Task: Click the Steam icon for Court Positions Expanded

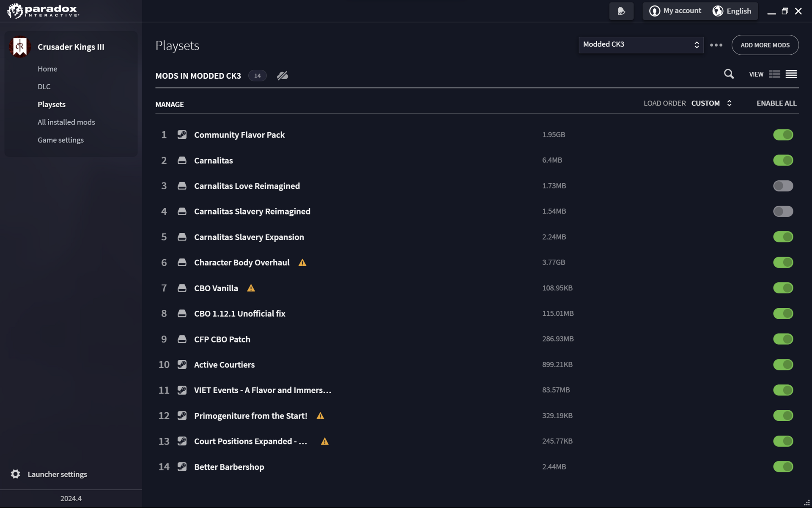Action: click(182, 441)
